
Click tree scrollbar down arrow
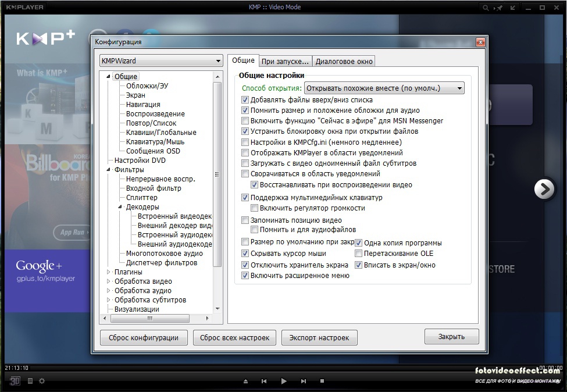tap(217, 309)
